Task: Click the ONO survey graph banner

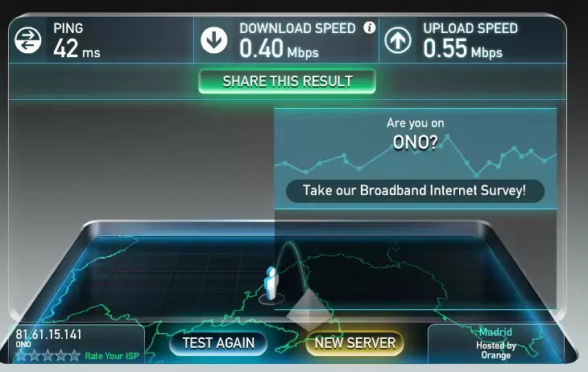Action: pos(416,159)
